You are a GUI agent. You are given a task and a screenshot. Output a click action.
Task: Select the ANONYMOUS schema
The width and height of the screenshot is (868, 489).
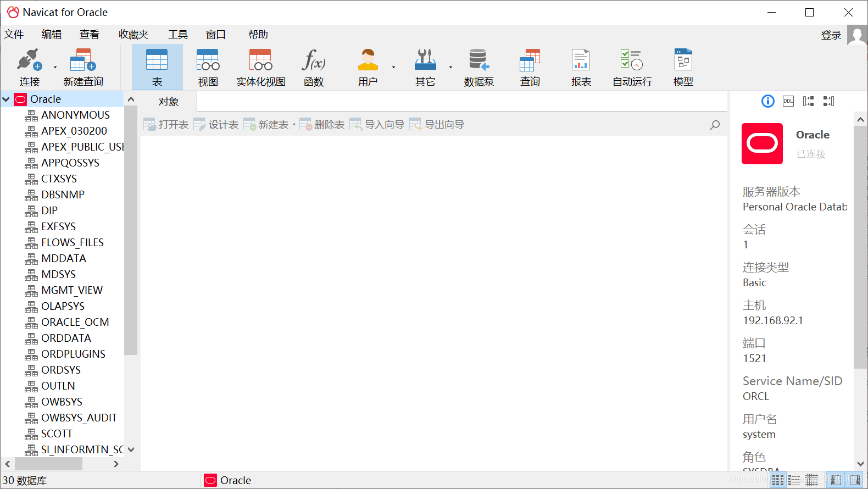[x=75, y=115]
